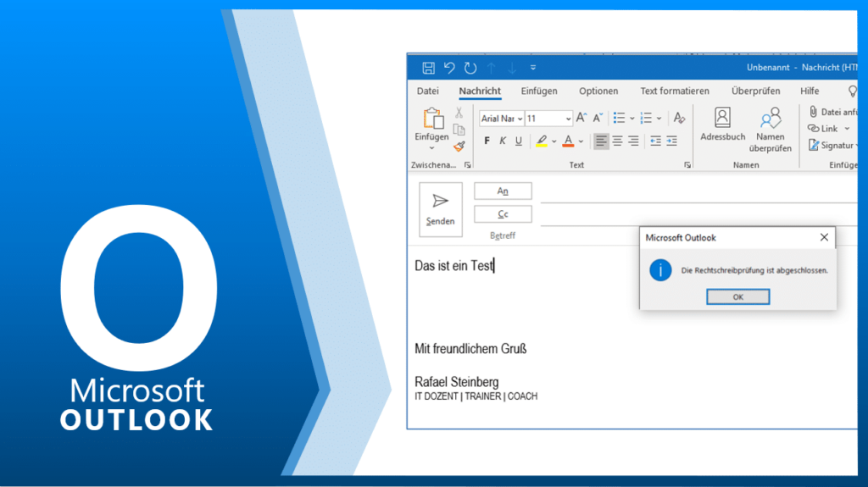Open the bullet list dropdown arrow
The image size is (868, 487).
click(632, 119)
